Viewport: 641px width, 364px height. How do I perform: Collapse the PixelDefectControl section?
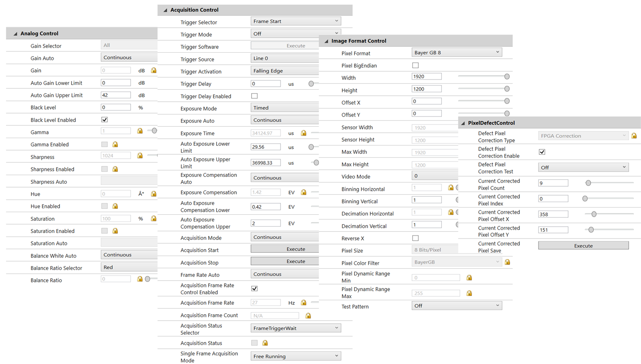[463, 123]
